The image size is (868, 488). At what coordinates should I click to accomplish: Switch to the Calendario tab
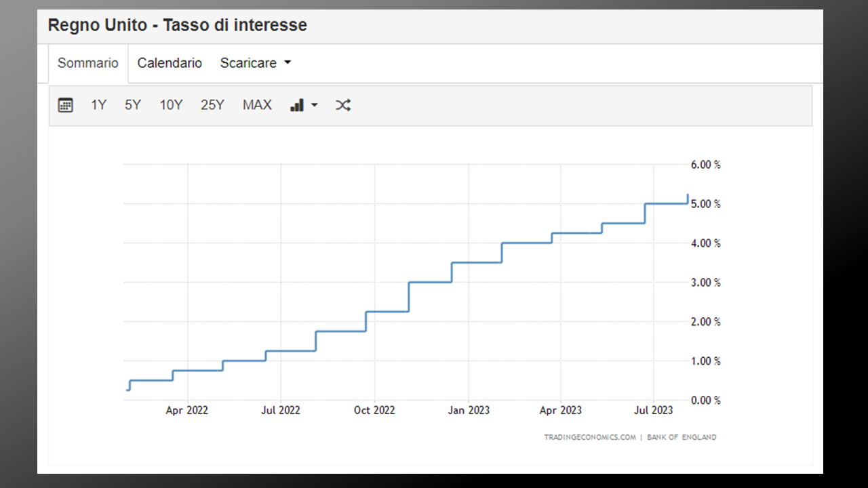(170, 63)
